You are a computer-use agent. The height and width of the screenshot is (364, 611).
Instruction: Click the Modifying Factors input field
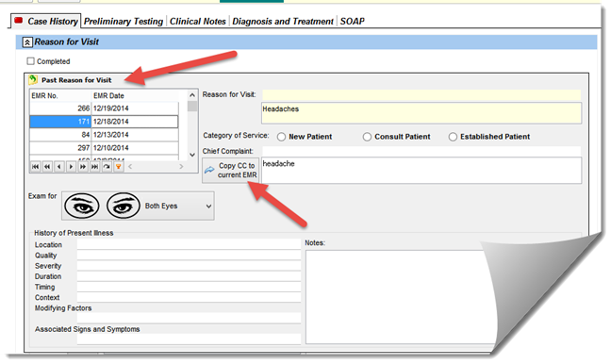pyautogui.click(x=189, y=318)
